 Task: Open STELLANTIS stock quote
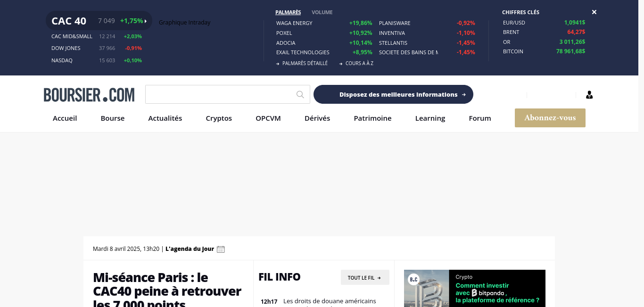pyautogui.click(x=393, y=43)
